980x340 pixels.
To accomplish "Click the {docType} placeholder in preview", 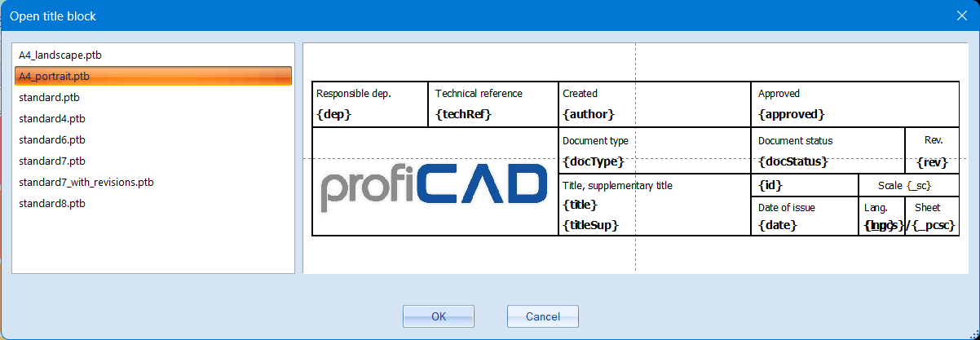I will coord(594,161).
